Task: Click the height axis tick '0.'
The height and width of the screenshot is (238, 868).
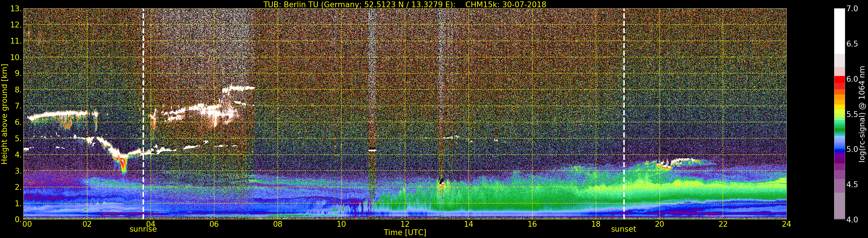Action: pos(18,220)
